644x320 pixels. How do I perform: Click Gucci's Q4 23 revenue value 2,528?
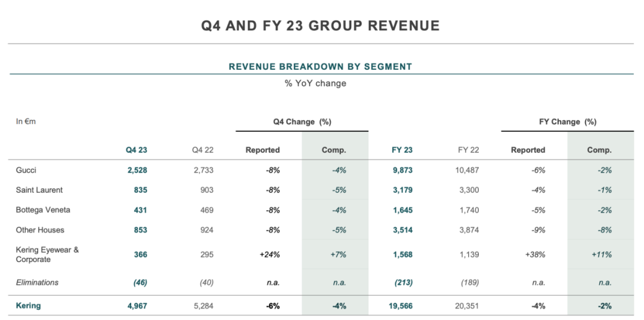click(x=137, y=170)
